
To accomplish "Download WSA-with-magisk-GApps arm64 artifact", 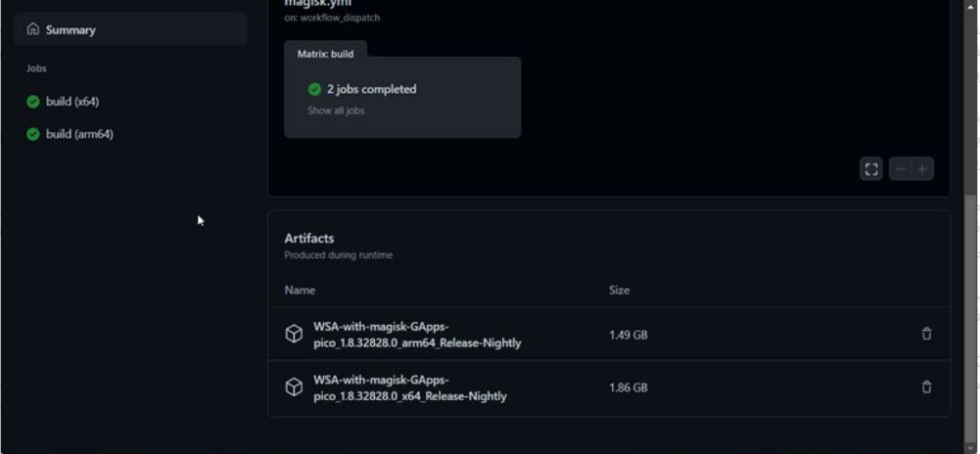I will [x=417, y=335].
